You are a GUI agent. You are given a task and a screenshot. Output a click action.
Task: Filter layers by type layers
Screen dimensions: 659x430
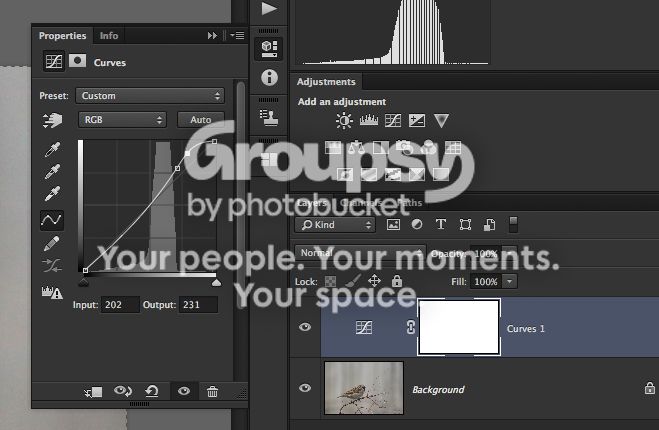441,224
